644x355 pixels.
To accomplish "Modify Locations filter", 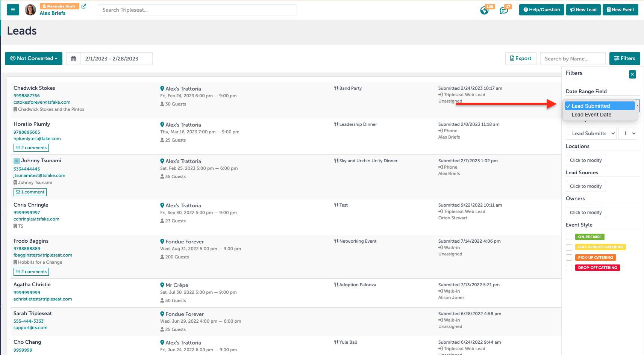I will 586,160.
